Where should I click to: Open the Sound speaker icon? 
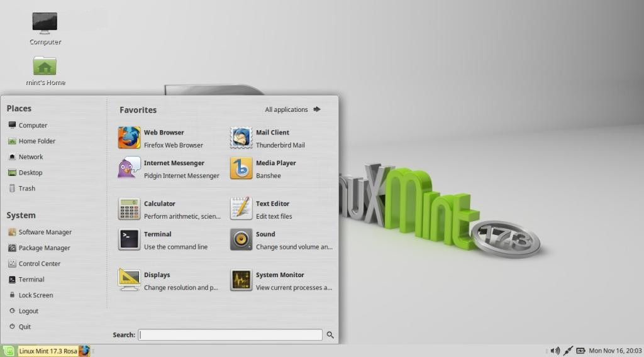(241, 239)
